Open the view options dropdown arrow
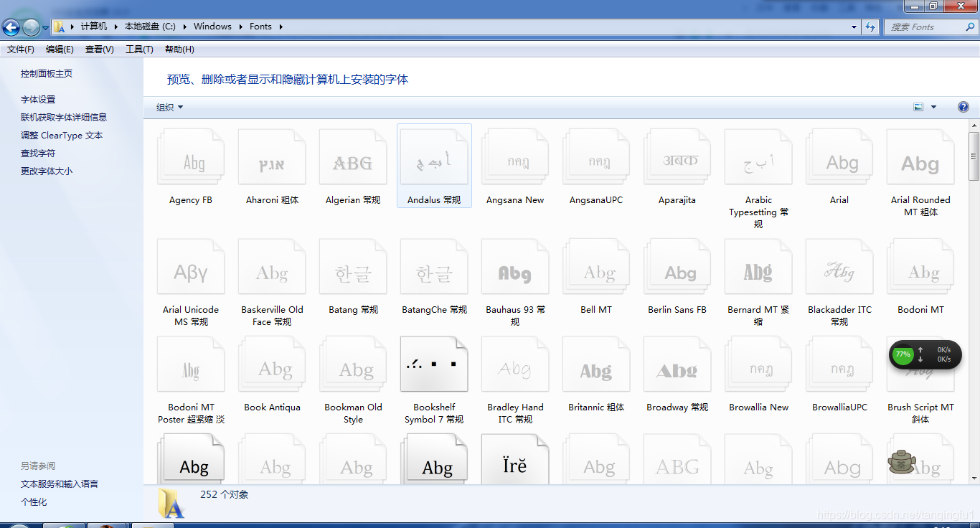Image resolution: width=980 pixels, height=528 pixels. click(933, 107)
